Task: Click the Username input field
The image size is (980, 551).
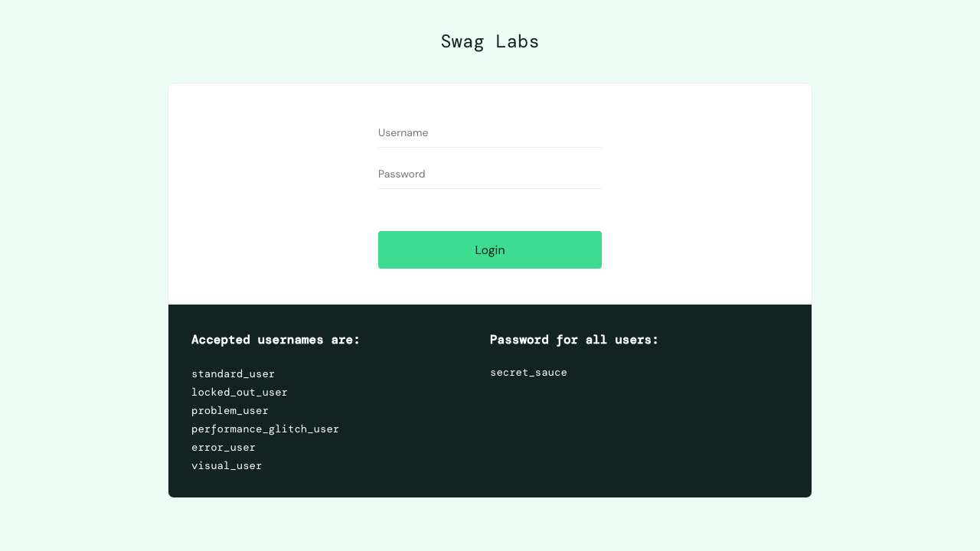Action: pyautogui.click(x=490, y=133)
